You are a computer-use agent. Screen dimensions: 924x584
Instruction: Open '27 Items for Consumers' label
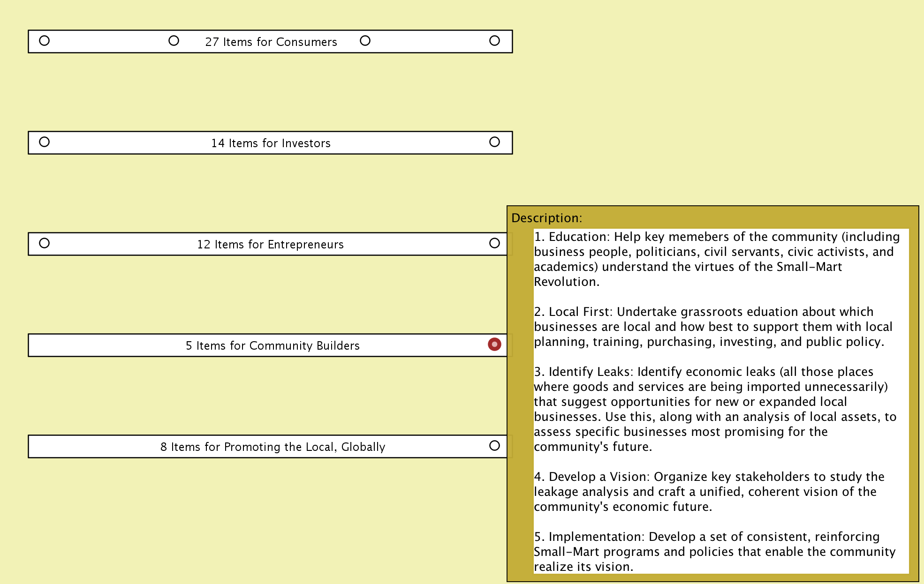coord(271,42)
